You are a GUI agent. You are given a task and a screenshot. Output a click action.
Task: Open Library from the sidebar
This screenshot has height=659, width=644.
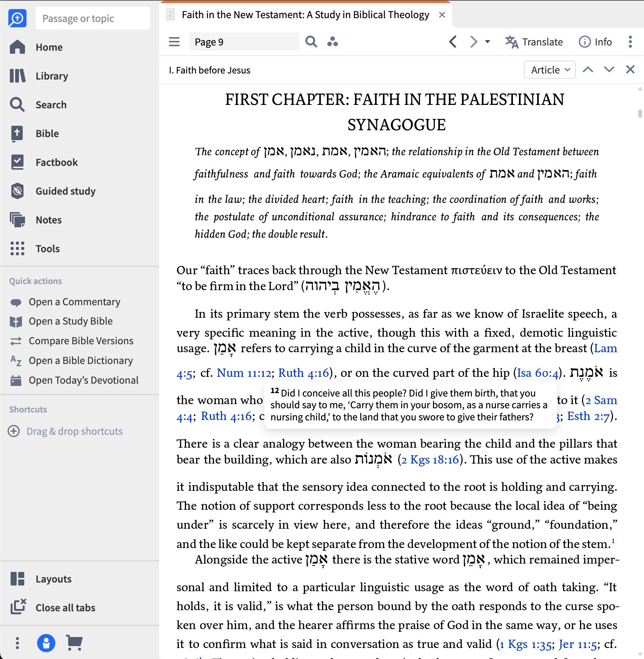point(51,76)
